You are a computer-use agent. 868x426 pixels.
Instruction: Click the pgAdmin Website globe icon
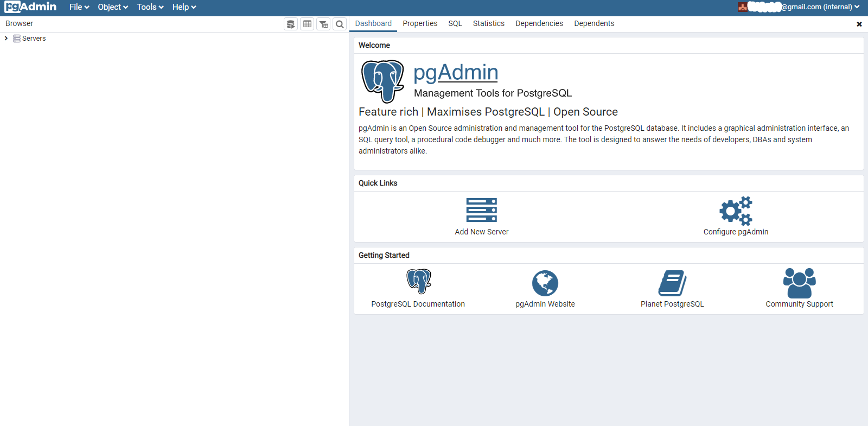545,283
